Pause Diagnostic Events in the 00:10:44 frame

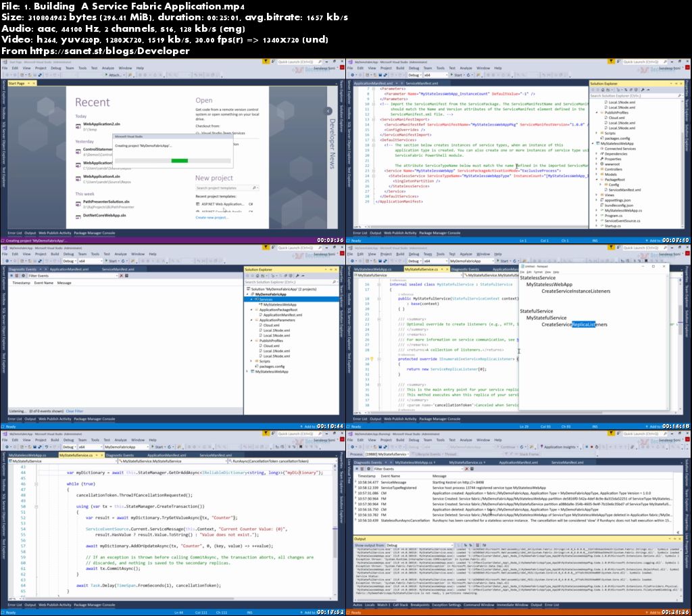tap(12, 276)
